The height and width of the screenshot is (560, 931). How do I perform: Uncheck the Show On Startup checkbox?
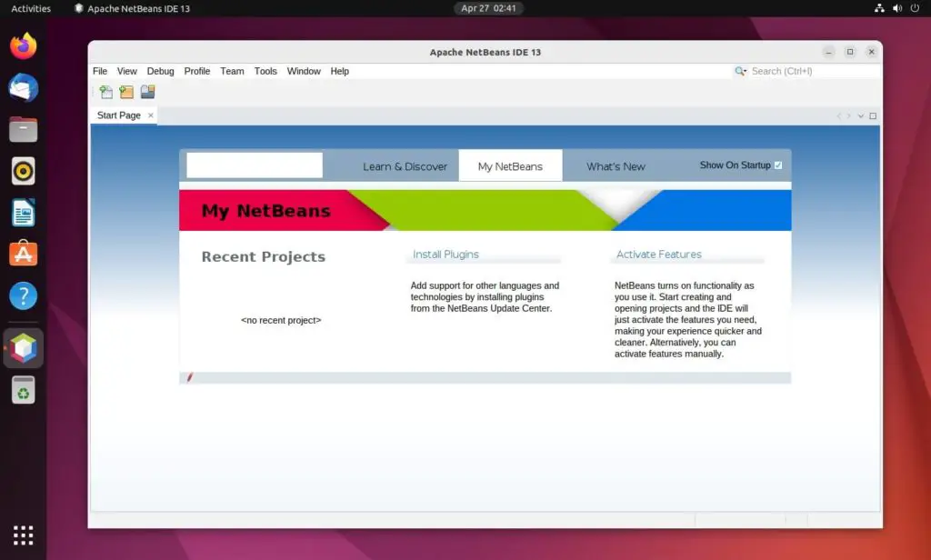[x=778, y=165]
